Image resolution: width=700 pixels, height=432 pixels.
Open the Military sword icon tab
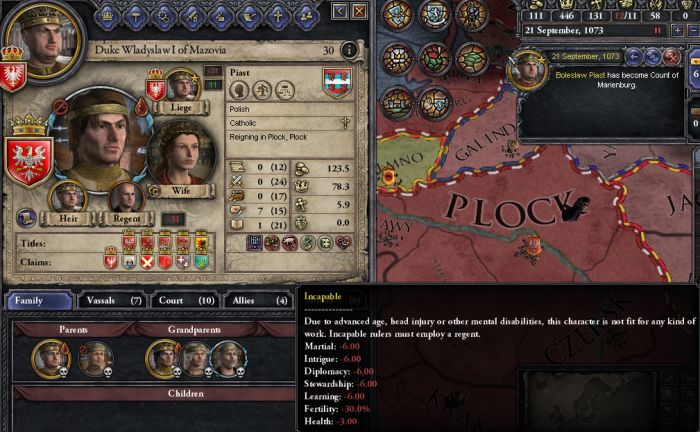192,17
